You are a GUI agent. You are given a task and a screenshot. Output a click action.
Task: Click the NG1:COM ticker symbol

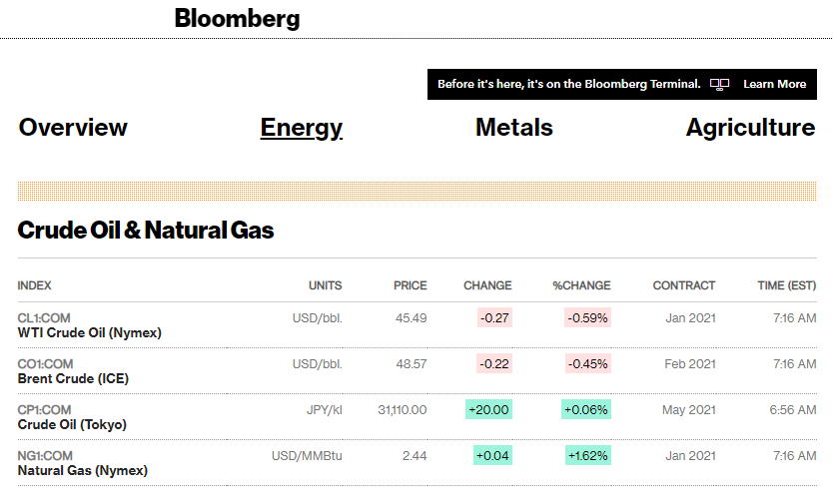pyautogui.click(x=45, y=456)
